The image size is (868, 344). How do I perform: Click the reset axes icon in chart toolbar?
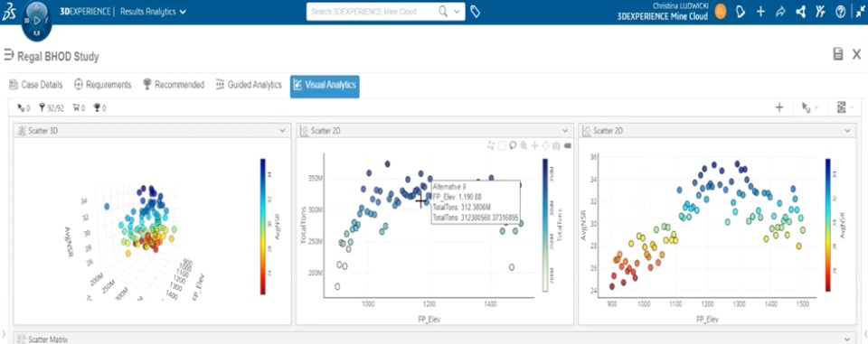545,145
